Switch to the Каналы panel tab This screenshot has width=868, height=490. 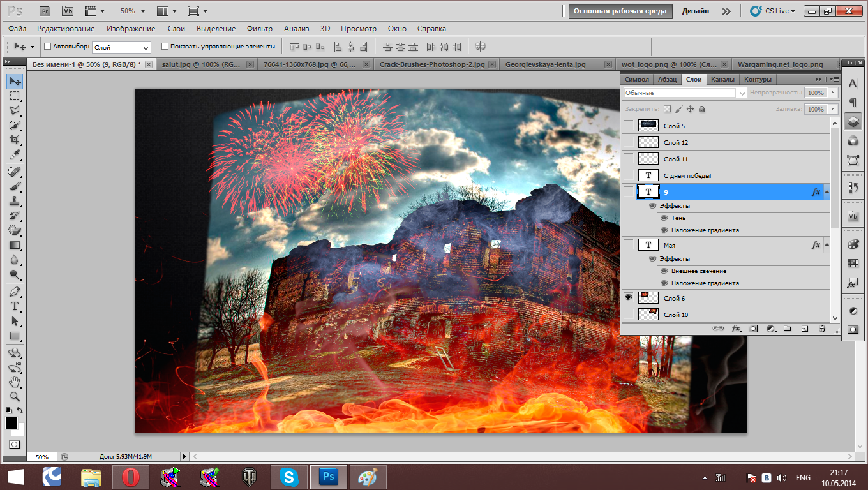click(x=722, y=79)
